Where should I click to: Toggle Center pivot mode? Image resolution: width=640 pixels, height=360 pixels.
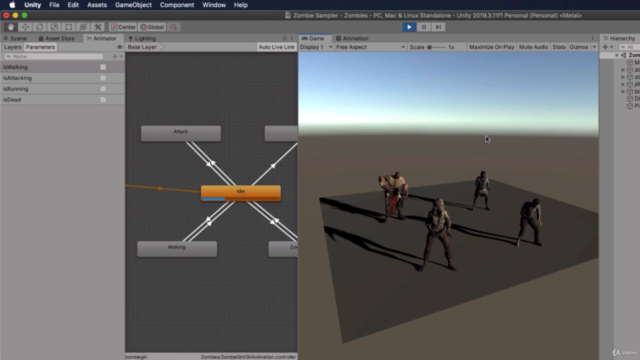123,27
